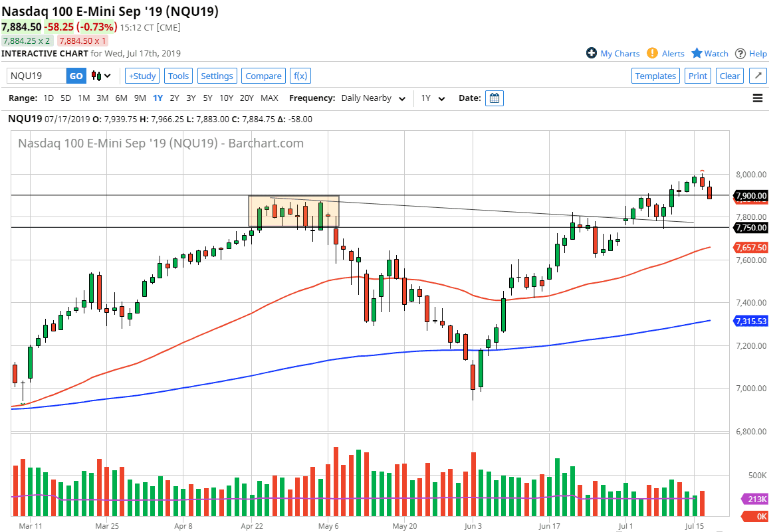Click the NQU19 symbol input field
Image resolution: width=781 pixels, height=532 pixels.
(37, 76)
